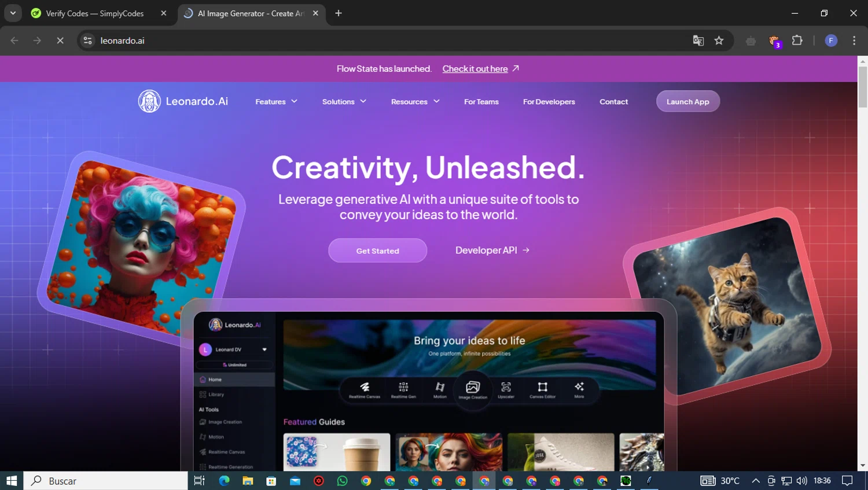This screenshot has width=868, height=490.
Task: Open a new browser tab
Action: click(x=339, y=13)
